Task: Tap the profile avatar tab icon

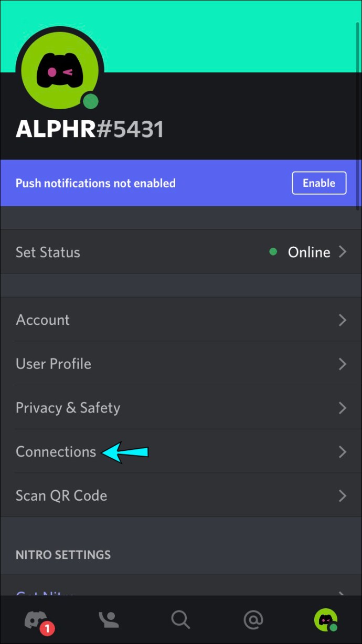Action: pos(325,620)
